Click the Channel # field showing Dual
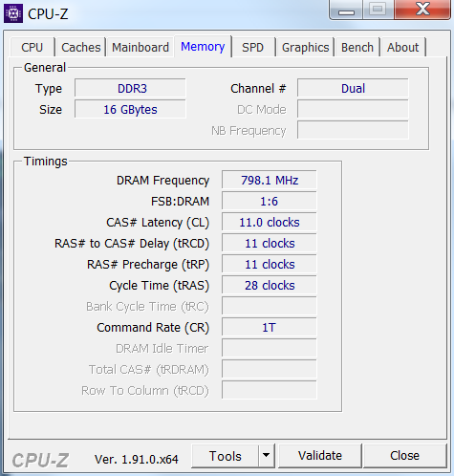Viewport: 454px width, 476px height. click(353, 88)
